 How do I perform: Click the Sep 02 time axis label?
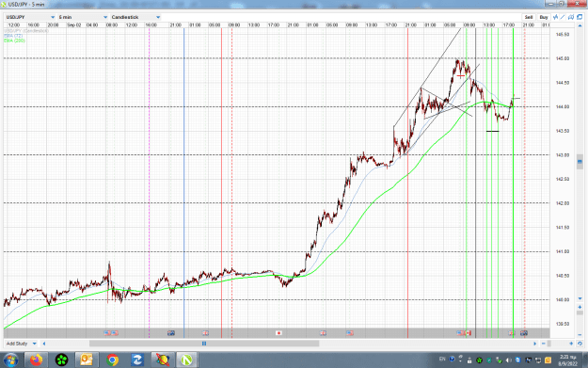[x=74, y=25]
